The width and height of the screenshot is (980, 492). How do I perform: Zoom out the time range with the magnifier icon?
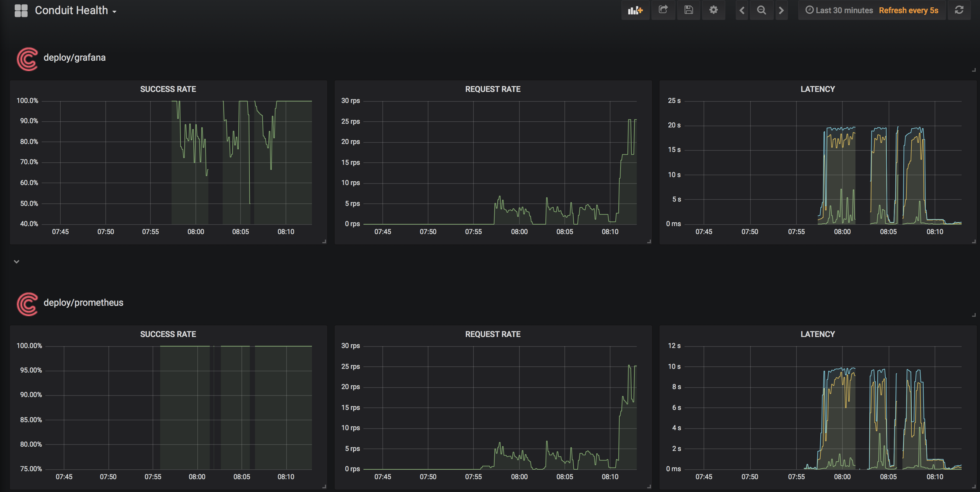click(x=762, y=10)
